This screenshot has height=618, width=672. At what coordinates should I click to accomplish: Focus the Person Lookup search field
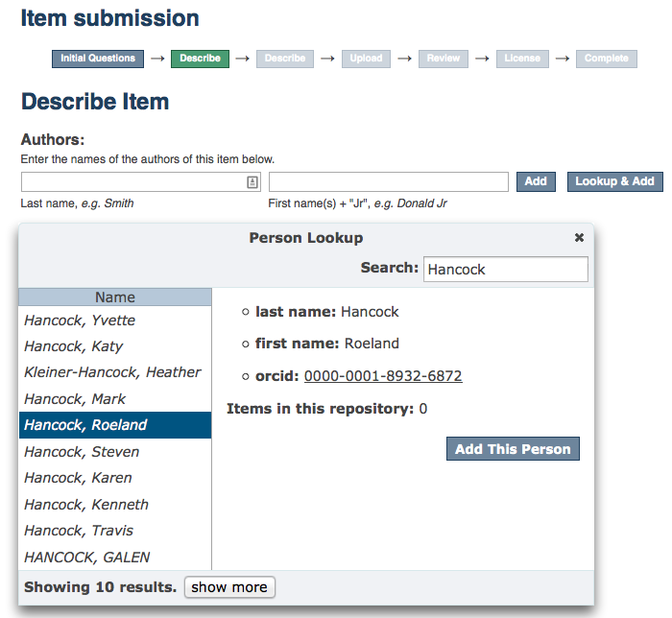point(505,270)
